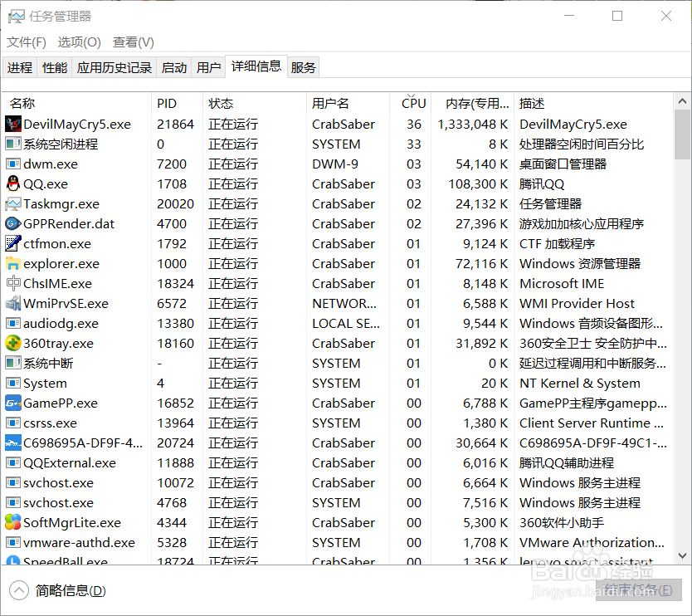The image size is (692, 616).
Task: Click the 360tray.exe green icon
Action: 12,343
